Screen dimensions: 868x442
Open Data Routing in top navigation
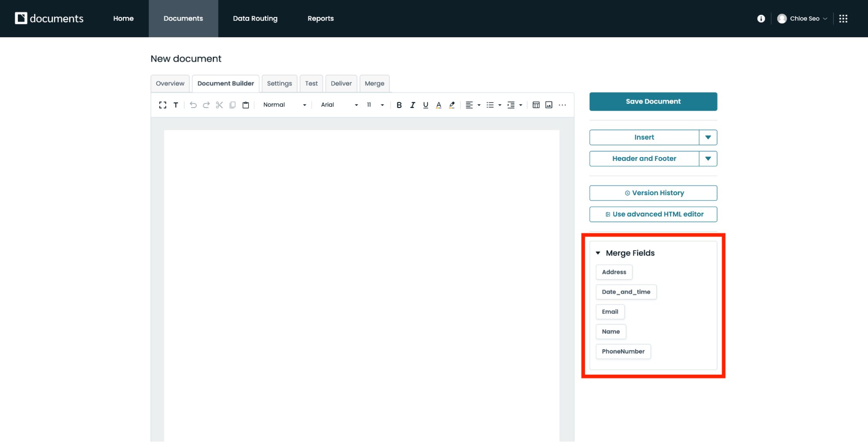(x=255, y=19)
